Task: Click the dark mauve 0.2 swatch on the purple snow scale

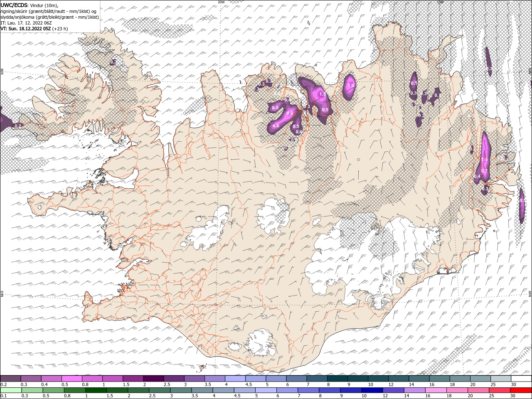Action: click(x=10, y=378)
